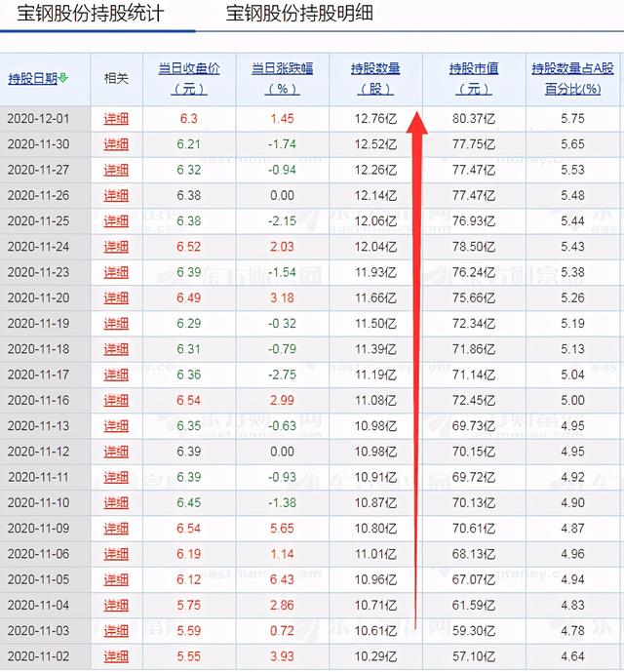This screenshot has width=624, height=672.
Task: Open 详细 link for 2020-11-25
Action: [x=116, y=221]
